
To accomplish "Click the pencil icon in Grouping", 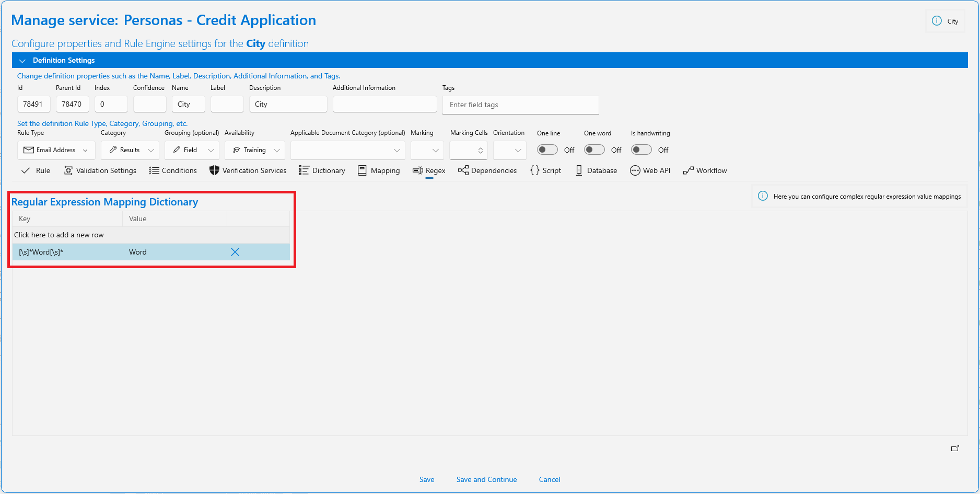I will [177, 150].
